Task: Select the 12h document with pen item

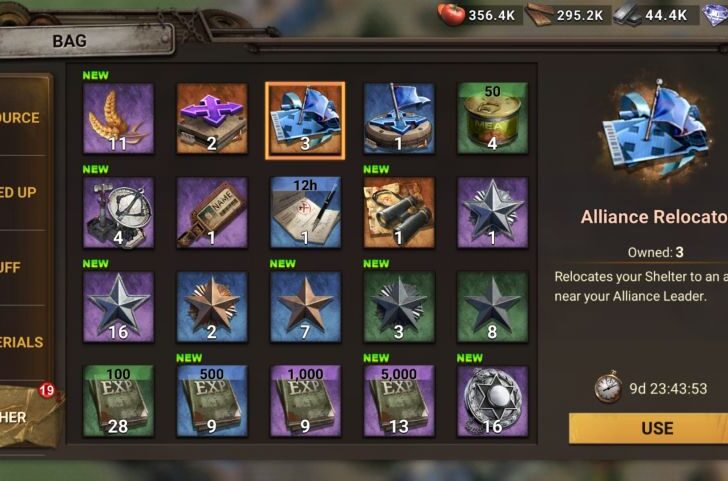Action: (306, 213)
